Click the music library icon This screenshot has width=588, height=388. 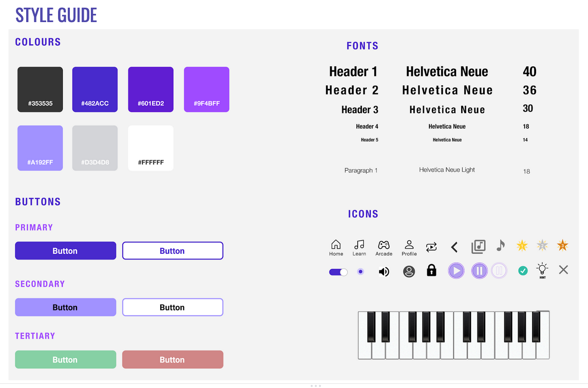coord(478,247)
